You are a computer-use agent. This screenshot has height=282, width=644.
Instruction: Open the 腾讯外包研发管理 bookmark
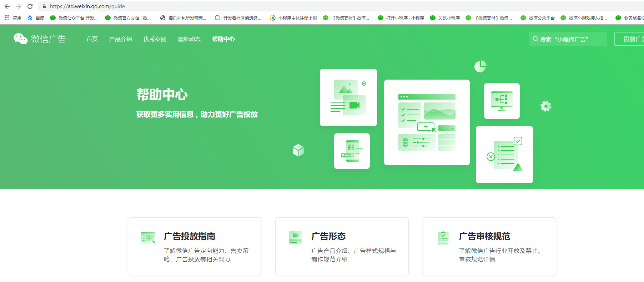point(183,18)
